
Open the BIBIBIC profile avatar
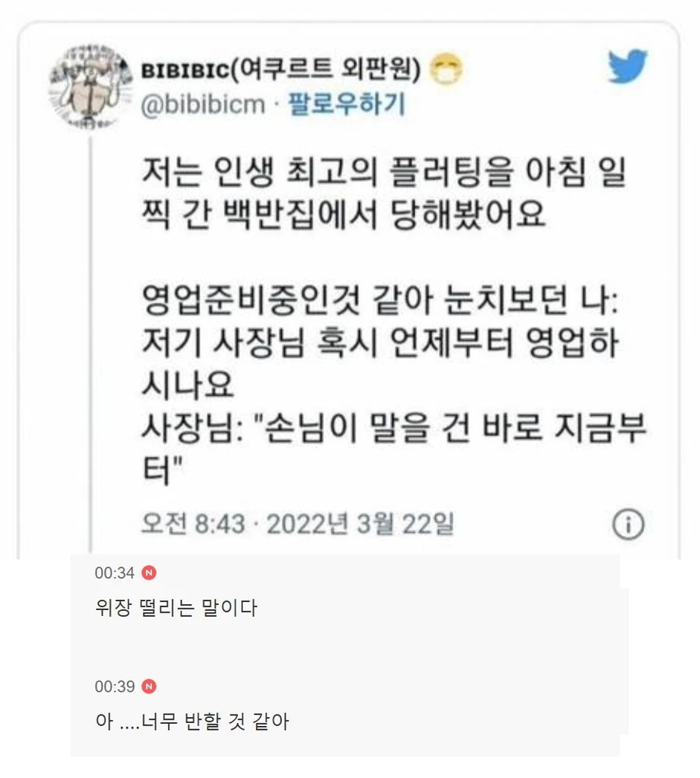(91, 86)
